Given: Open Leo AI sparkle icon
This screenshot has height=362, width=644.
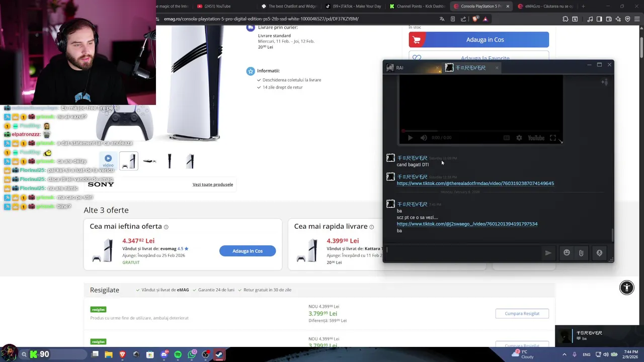Looking at the screenshot, I should [618, 19].
